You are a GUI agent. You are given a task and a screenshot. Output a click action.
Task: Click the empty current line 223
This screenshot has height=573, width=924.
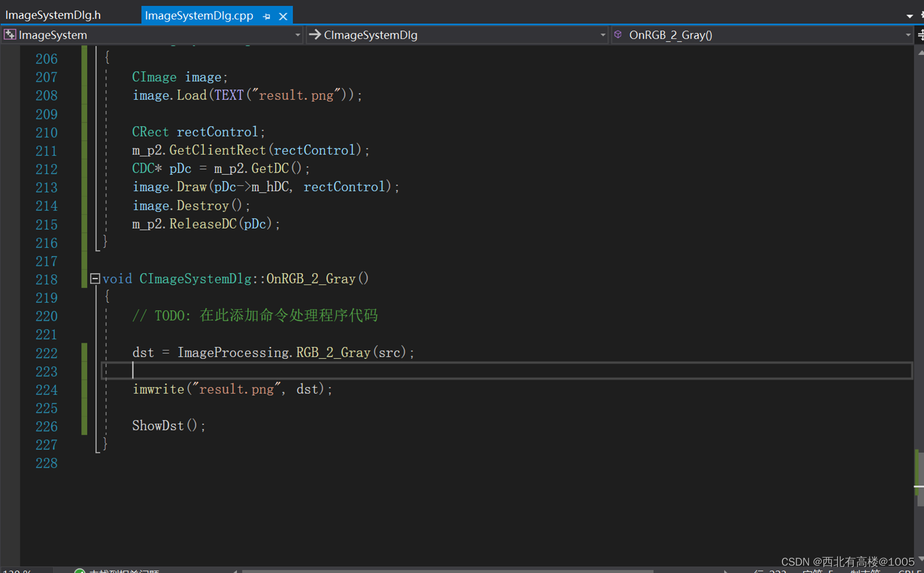506,371
